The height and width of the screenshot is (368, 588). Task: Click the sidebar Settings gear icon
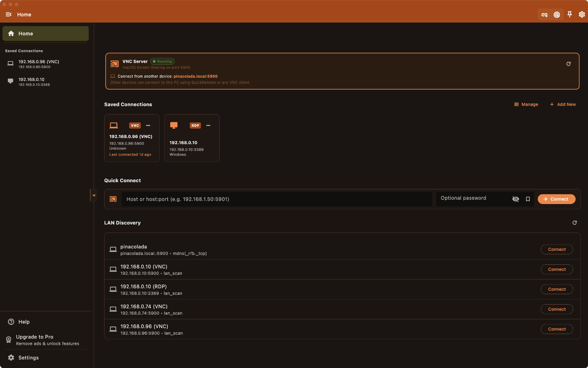click(11, 358)
